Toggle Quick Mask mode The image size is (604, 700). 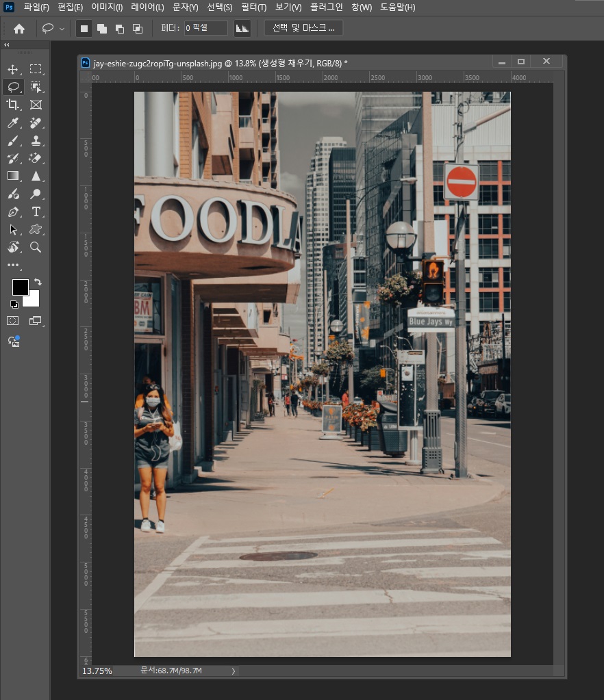click(13, 320)
